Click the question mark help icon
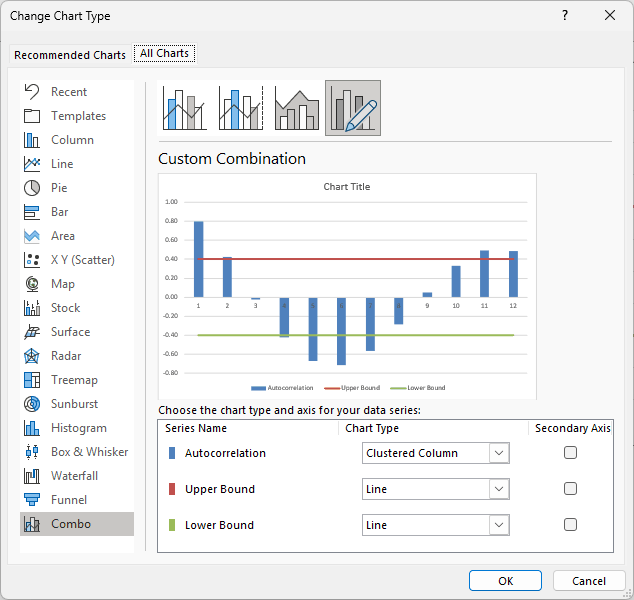Viewport: 634px width, 600px height. pyautogui.click(x=565, y=15)
